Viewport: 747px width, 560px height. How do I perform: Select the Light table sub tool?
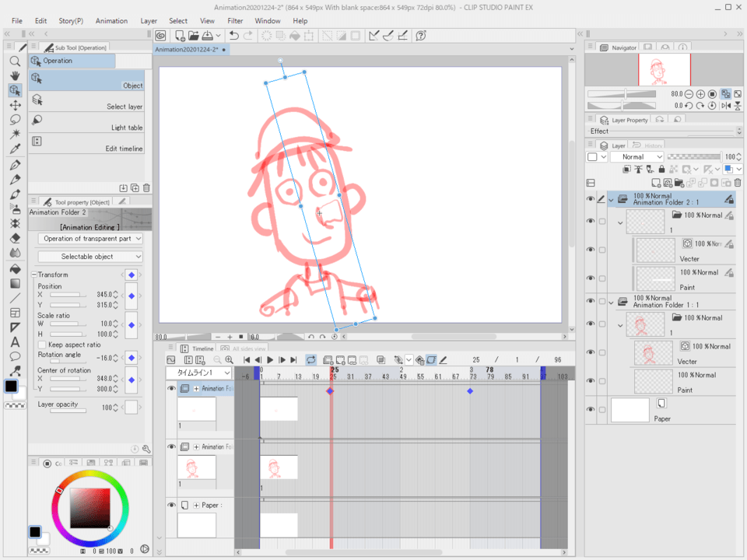point(86,123)
